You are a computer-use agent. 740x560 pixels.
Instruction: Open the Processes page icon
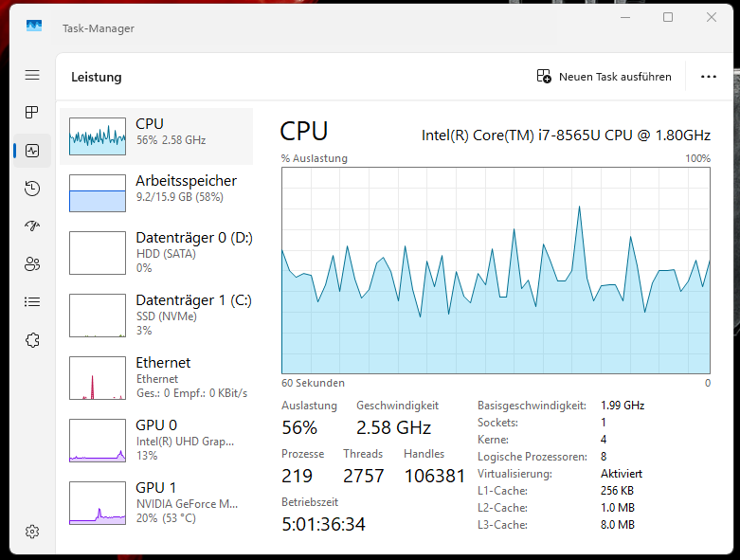[32, 113]
